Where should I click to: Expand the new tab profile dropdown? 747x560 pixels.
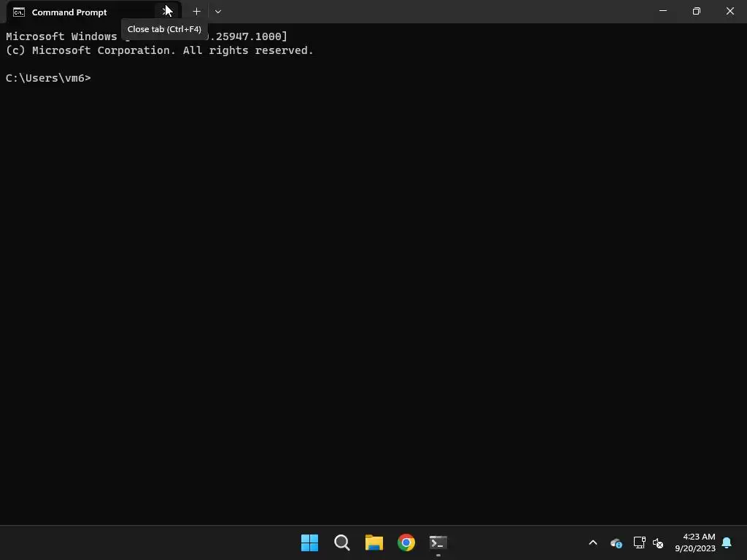pos(218,12)
